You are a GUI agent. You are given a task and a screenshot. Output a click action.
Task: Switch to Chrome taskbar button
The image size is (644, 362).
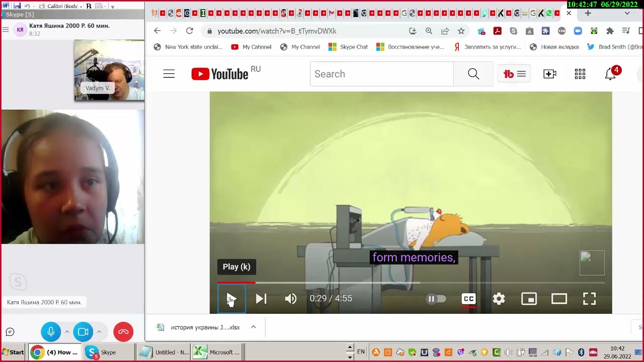tap(55, 352)
